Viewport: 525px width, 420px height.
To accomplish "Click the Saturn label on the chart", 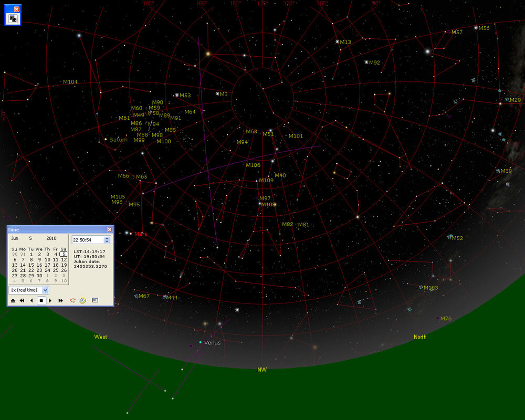I will tap(118, 140).
